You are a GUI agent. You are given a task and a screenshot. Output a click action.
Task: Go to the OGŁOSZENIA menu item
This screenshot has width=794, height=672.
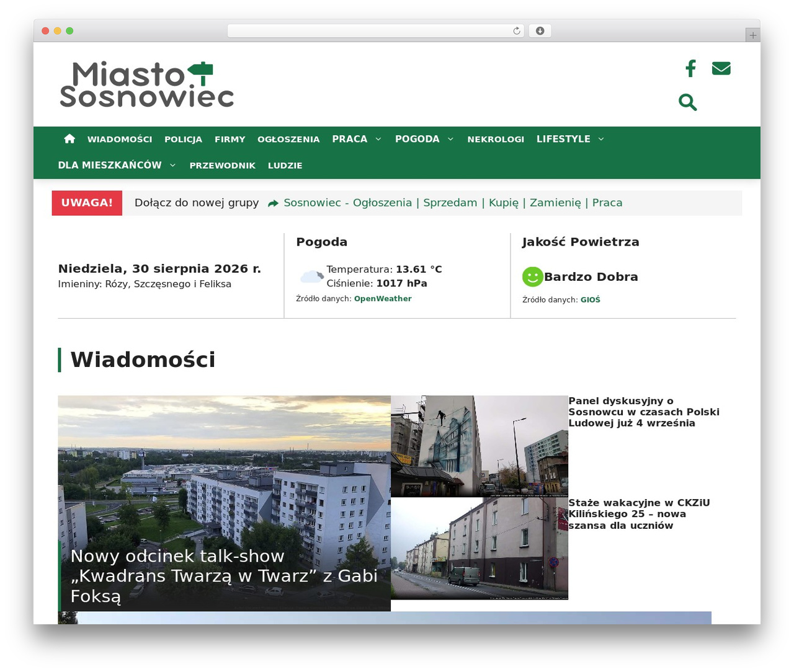click(288, 139)
